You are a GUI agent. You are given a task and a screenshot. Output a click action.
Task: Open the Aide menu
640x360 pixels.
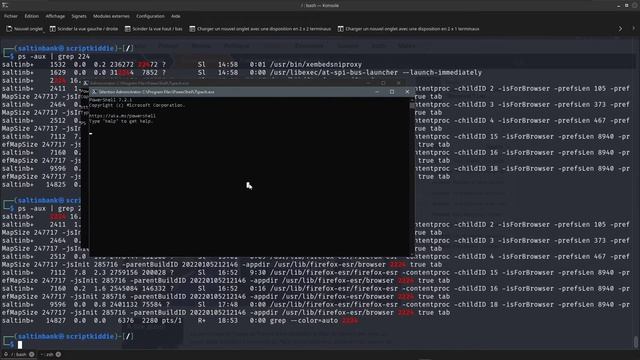(176, 16)
